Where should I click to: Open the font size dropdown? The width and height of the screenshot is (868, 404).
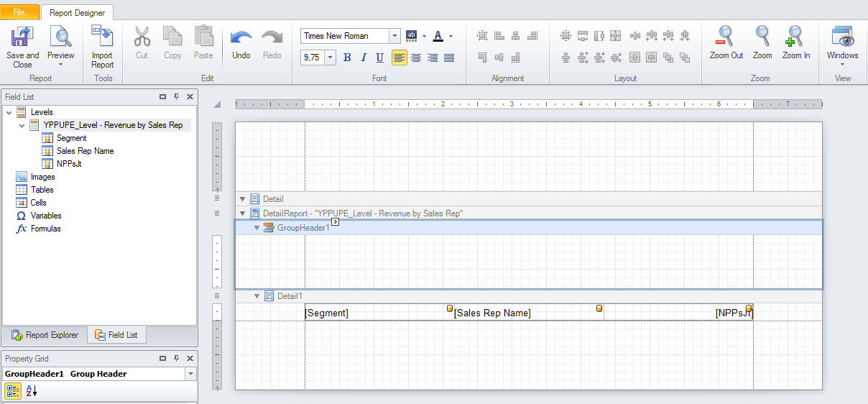[x=331, y=58]
